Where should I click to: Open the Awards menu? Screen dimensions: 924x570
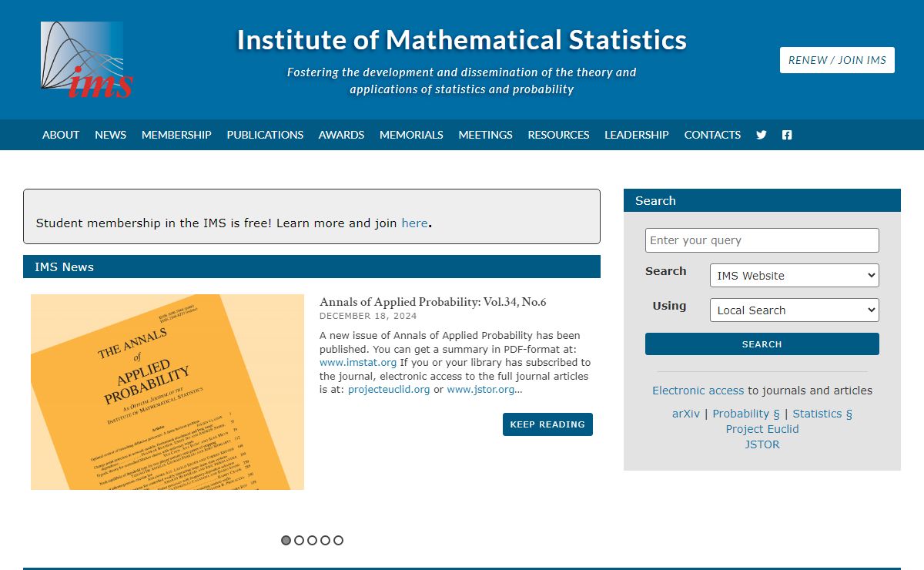tap(341, 135)
